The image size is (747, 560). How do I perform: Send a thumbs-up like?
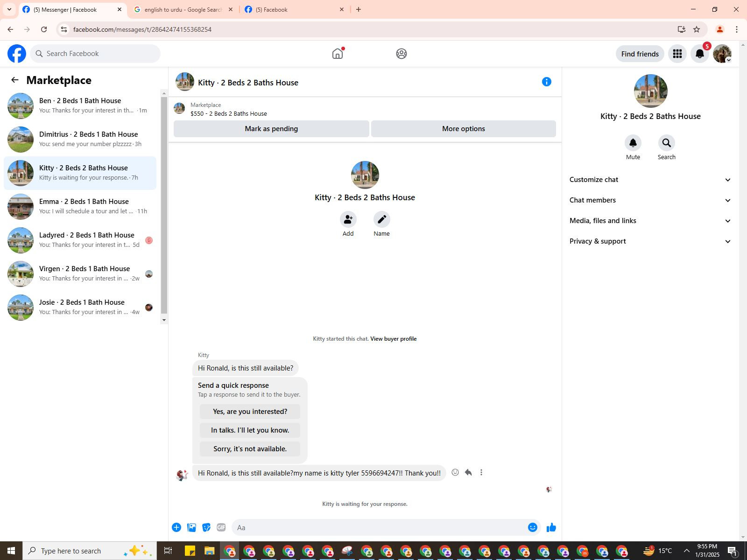551,527
